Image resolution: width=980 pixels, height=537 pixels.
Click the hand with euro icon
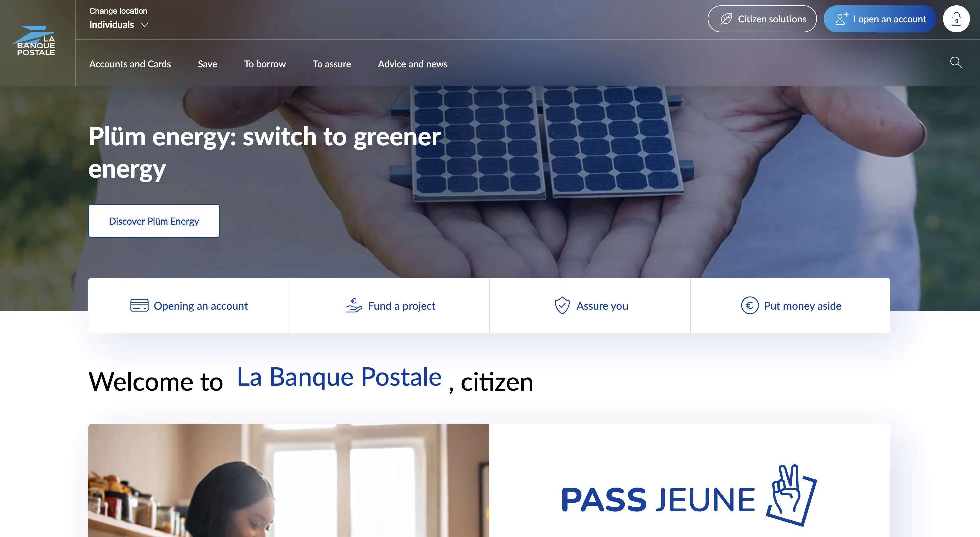[354, 306]
